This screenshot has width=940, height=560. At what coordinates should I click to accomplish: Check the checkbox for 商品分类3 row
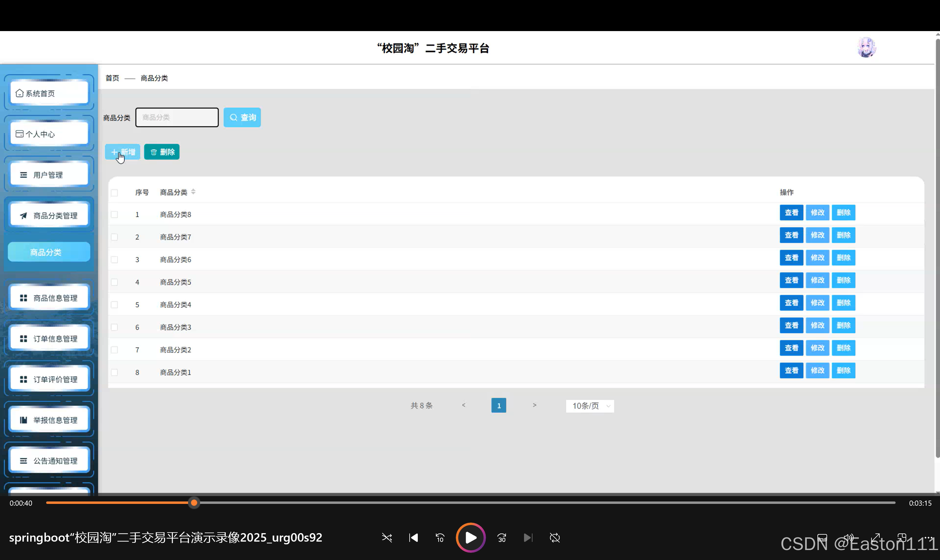114,327
